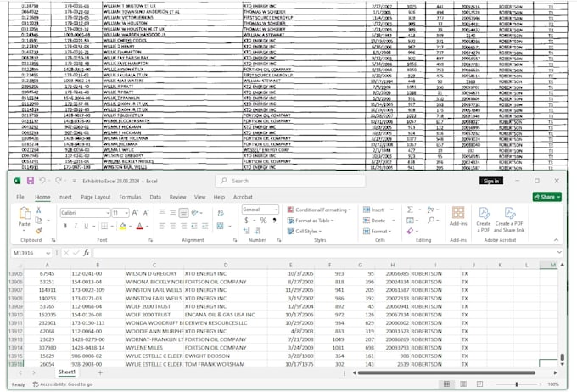
Task: Increase decimal places
Action: pos(247,231)
